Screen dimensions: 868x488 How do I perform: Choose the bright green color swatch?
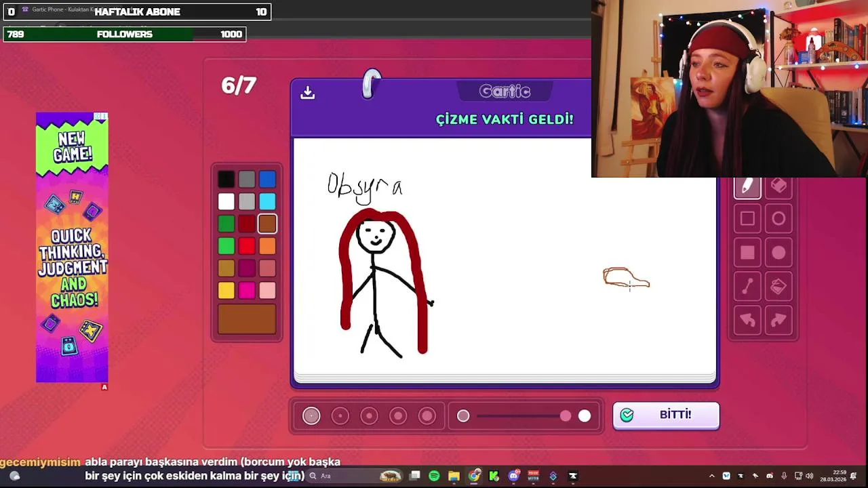(226, 246)
